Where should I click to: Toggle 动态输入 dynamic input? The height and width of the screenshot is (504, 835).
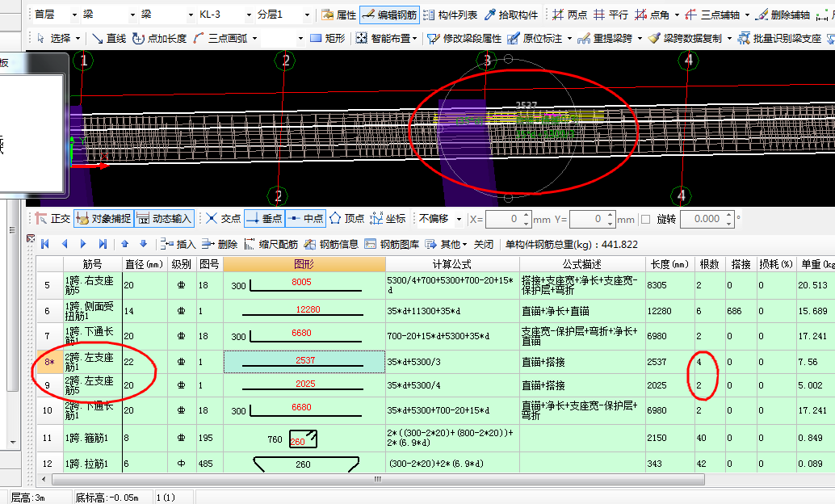(164, 219)
